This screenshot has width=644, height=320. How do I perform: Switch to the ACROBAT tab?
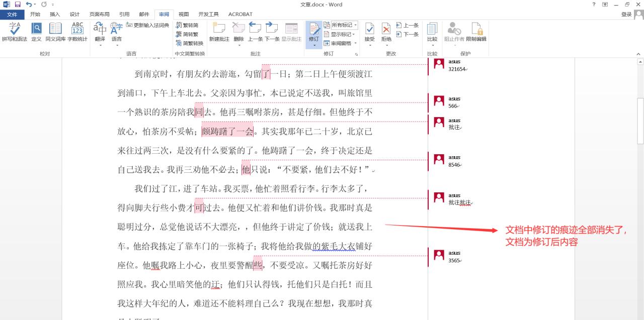[240, 14]
